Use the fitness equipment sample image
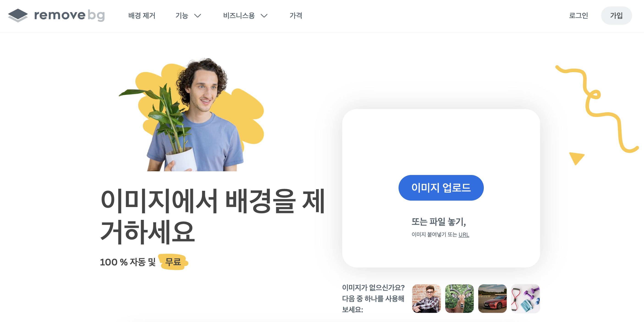Image resolution: width=644 pixels, height=322 pixels. click(526, 298)
